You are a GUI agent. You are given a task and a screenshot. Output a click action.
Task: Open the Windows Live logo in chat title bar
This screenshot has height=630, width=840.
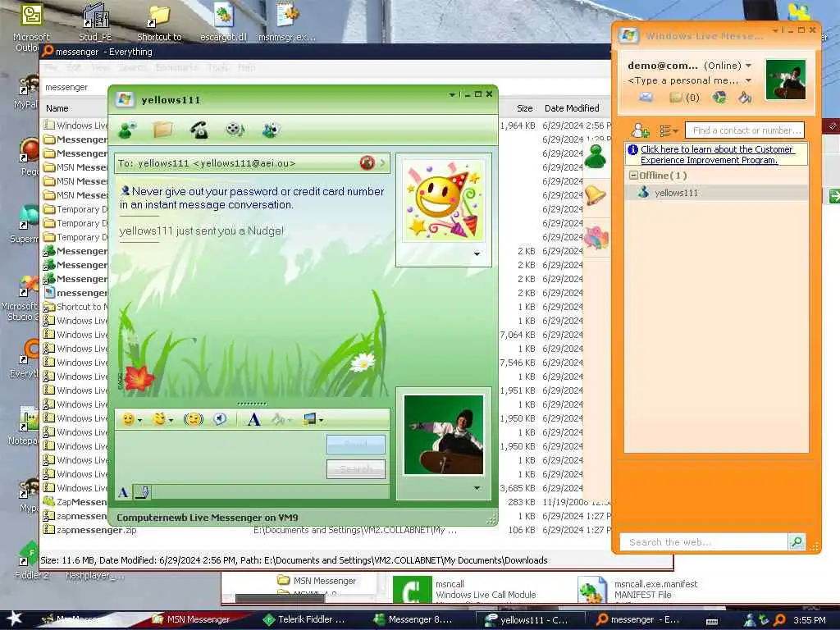125,99
